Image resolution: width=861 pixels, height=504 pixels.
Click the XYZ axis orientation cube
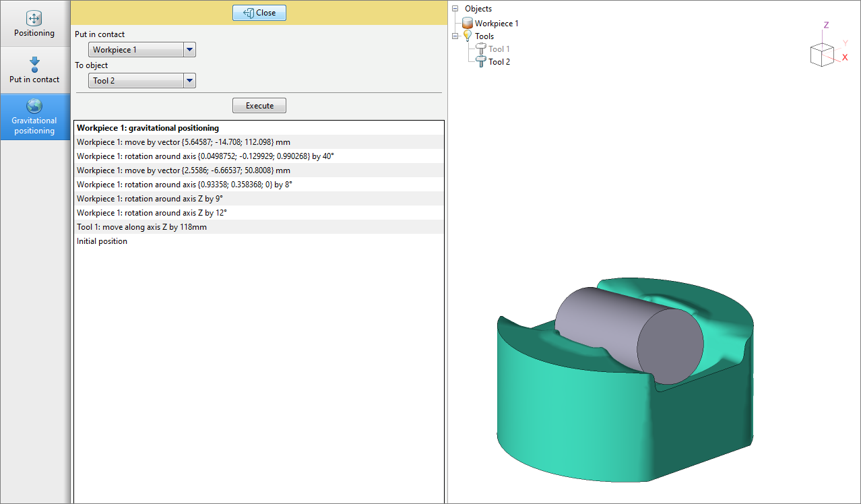pyautogui.click(x=822, y=55)
